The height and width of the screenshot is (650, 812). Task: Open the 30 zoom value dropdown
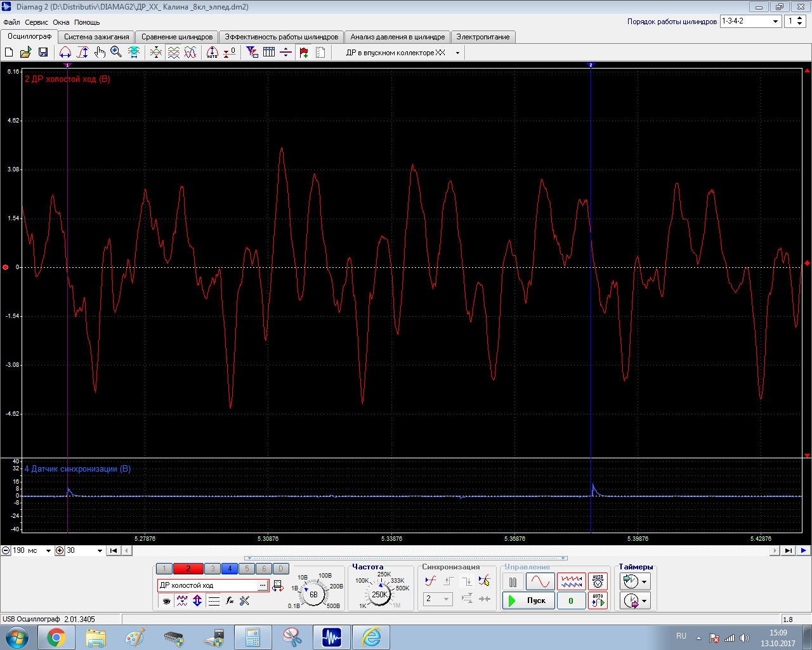tap(100, 550)
